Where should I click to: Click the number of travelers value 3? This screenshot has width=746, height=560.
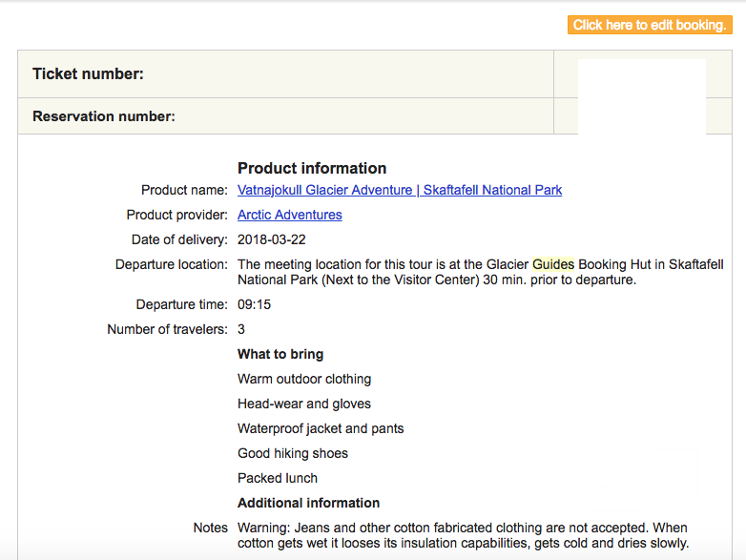pyautogui.click(x=241, y=329)
